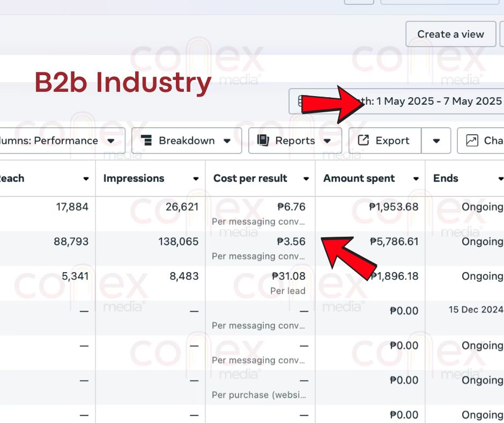The height and width of the screenshot is (423, 504).
Task: Click the Ends column header
Action: 465,178
